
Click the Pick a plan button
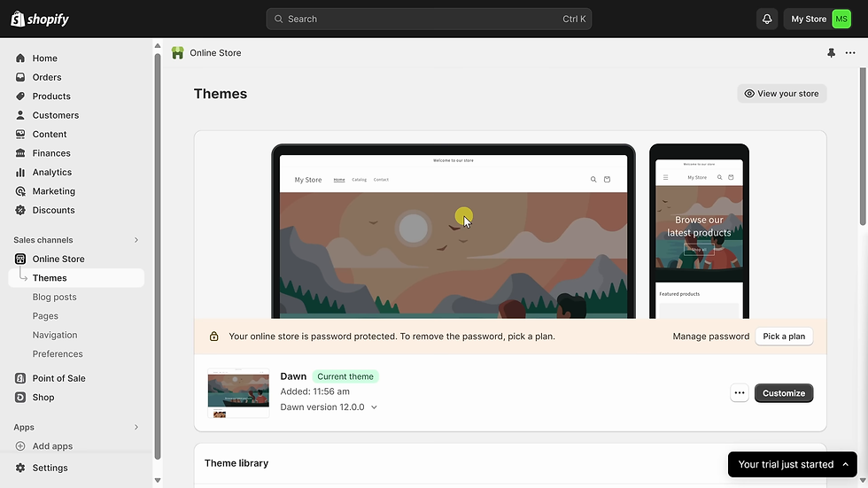click(x=784, y=337)
